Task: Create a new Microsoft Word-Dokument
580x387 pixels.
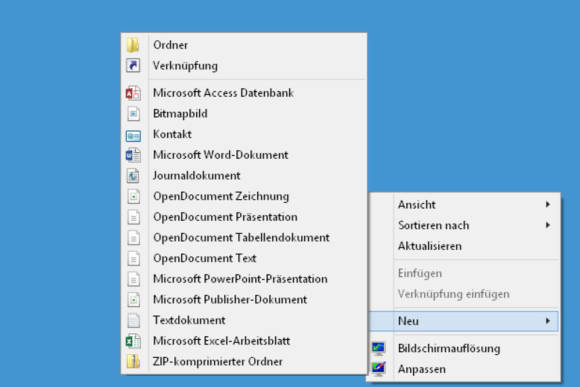Action: 244,155
